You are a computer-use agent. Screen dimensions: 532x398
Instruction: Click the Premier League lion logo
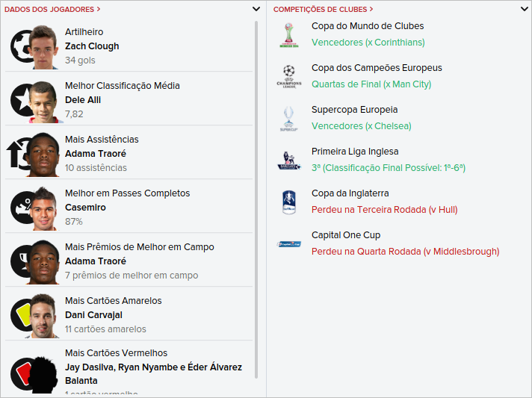pyautogui.click(x=289, y=160)
